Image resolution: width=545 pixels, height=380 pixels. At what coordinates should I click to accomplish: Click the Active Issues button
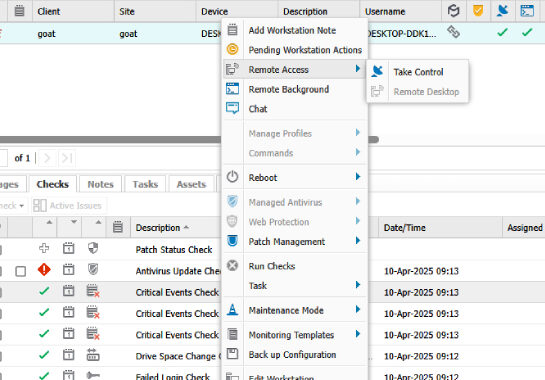69,205
